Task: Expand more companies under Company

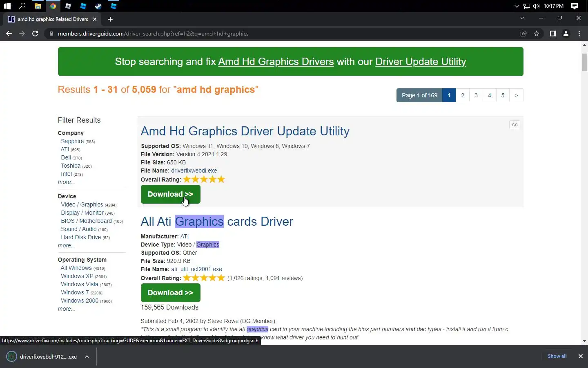Action: 66,182
